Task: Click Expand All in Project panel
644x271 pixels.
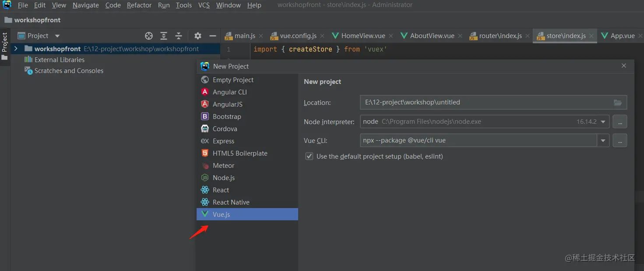Action: click(x=164, y=36)
